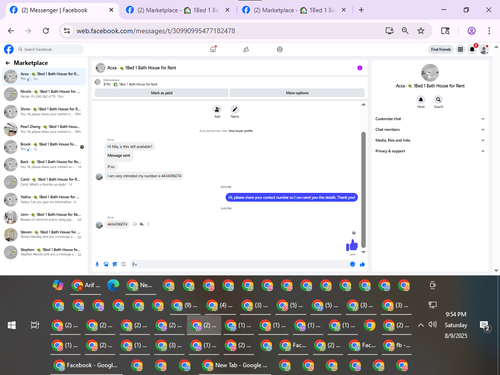Click Mark as paid button
The image size is (500, 375).
[161, 93]
